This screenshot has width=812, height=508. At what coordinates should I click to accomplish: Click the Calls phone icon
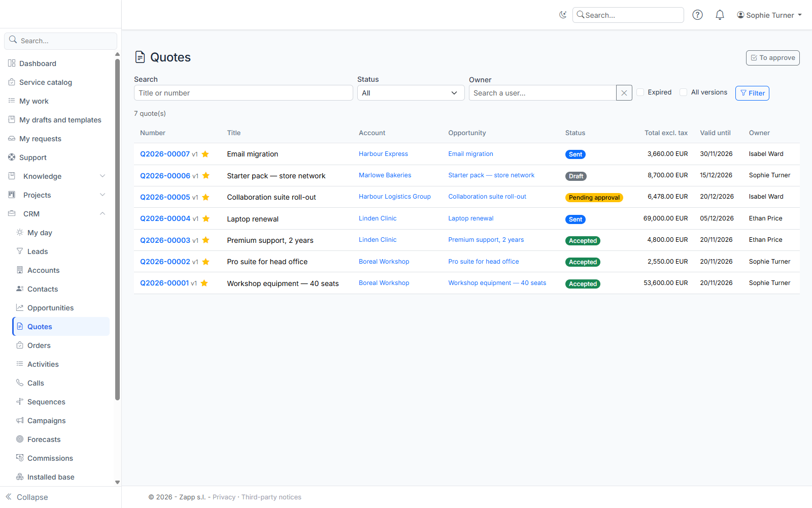point(20,383)
